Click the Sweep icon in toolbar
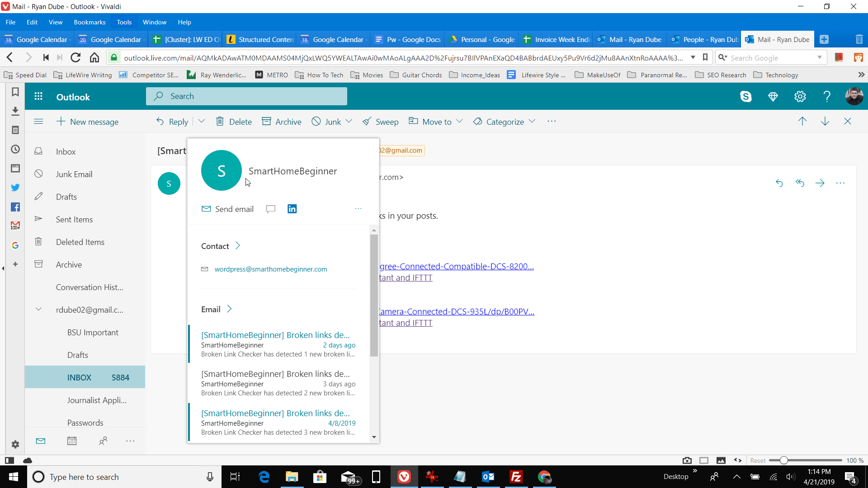This screenshot has height=488, width=868. [380, 122]
